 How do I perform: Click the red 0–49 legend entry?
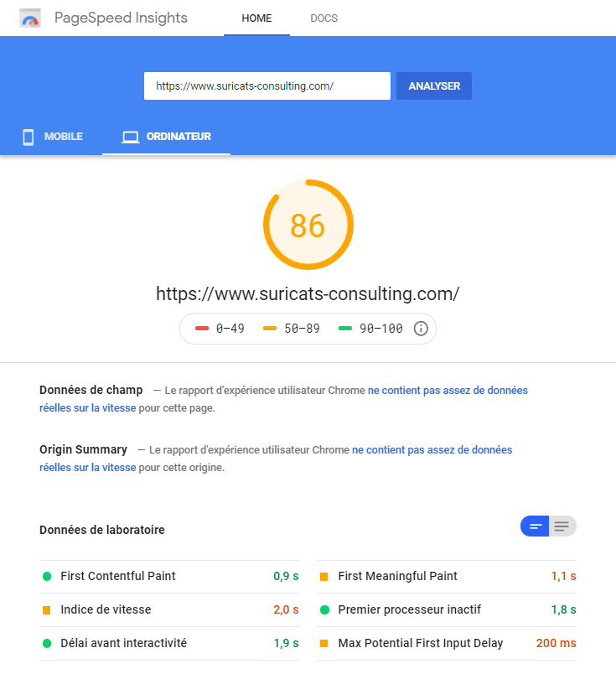(x=220, y=329)
